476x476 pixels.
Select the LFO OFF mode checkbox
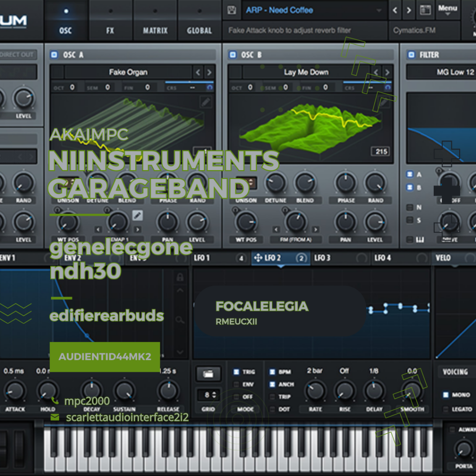pyautogui.click(x=236, y=397)
